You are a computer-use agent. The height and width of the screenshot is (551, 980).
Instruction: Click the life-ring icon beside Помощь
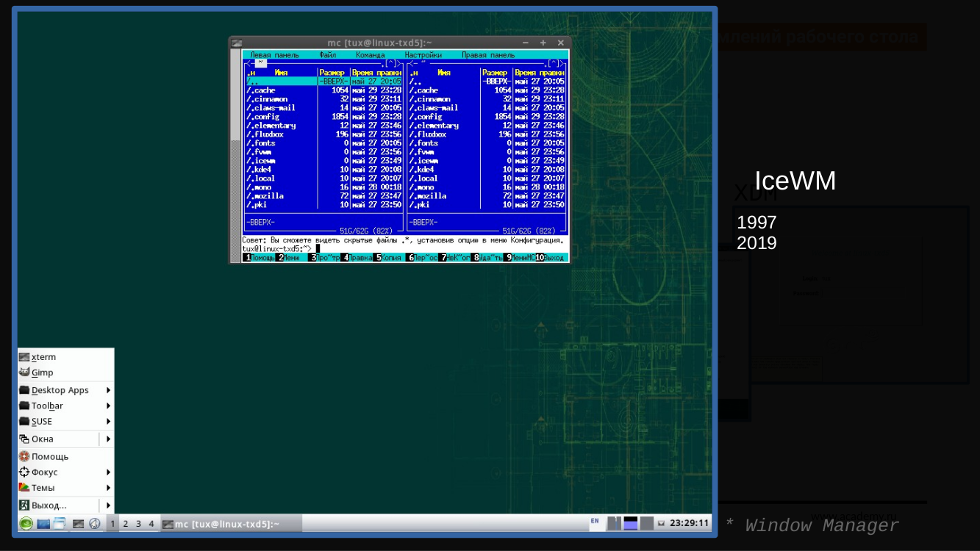coord(24,456)
